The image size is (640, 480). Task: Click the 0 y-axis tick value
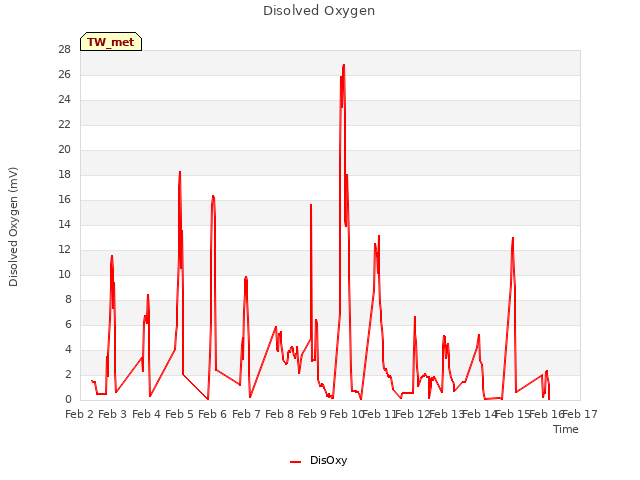(x=68, y=400)
